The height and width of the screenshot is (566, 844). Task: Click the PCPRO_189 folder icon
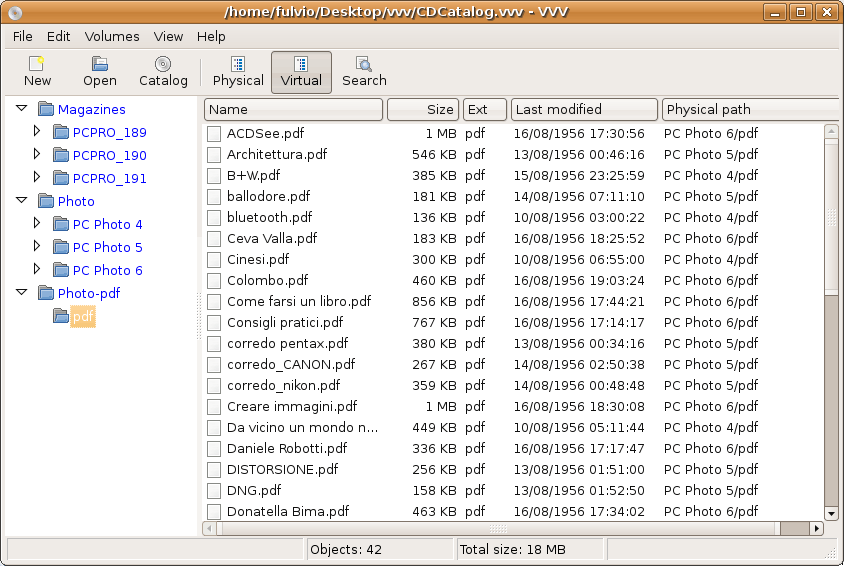tap(61, 132)
